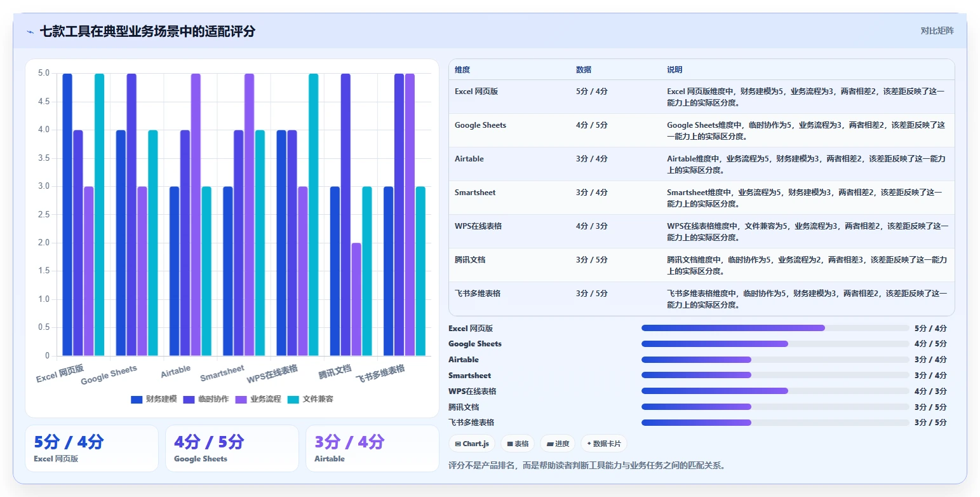Click the Airtable progress bar
The height and width of the screenshot is (497, 980).
(775, 360)
